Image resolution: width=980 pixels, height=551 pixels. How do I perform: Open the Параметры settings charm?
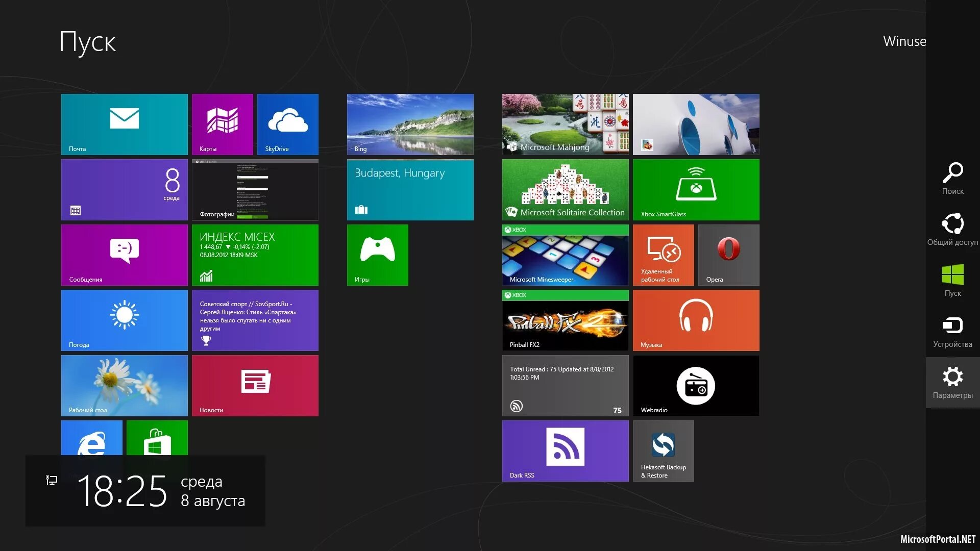click(x=952, y=383)
